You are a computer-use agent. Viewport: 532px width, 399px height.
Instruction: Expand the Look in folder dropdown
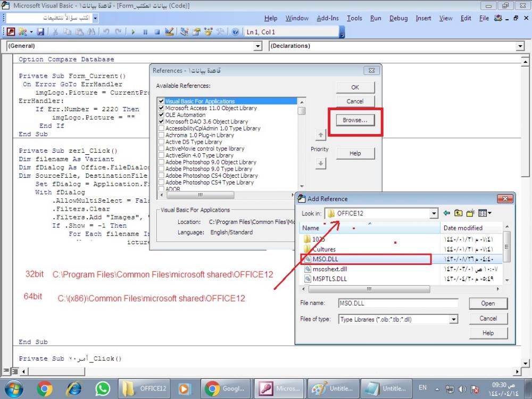[434, 213]
